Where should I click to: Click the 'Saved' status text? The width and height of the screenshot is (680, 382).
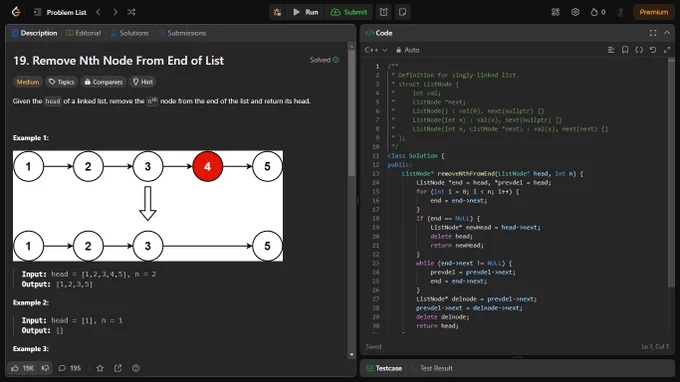[373, 346]
